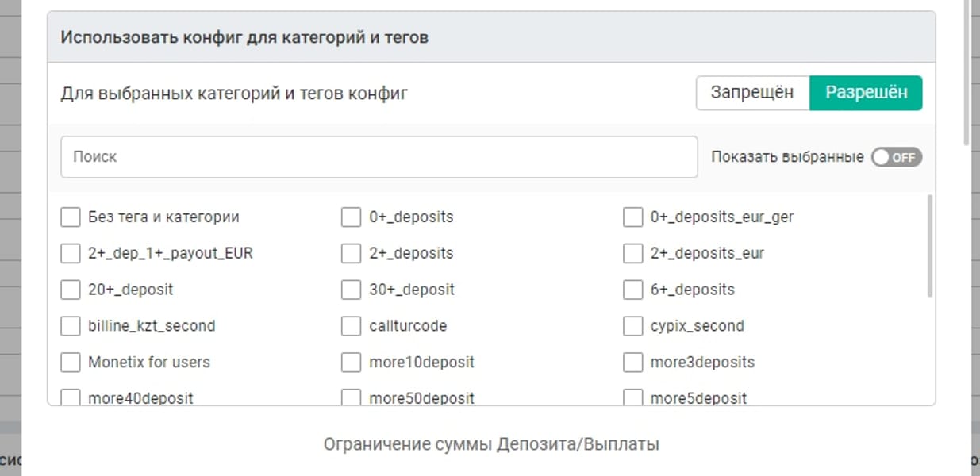Tick the '2+_dep_1+_payout_EUR' checkbox
980x476 pixels.
70,252
